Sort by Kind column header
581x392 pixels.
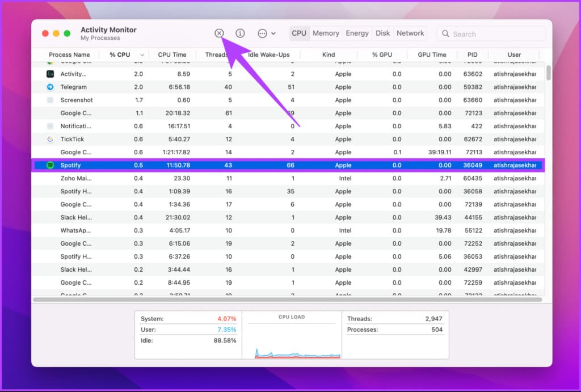pos(329,54)
